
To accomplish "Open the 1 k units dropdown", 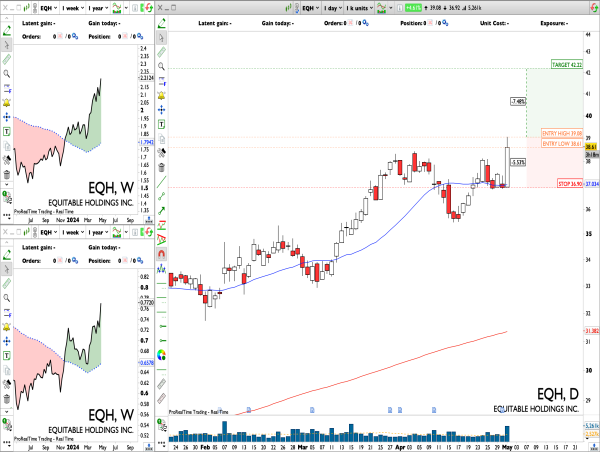I will [x=359, y=8].
